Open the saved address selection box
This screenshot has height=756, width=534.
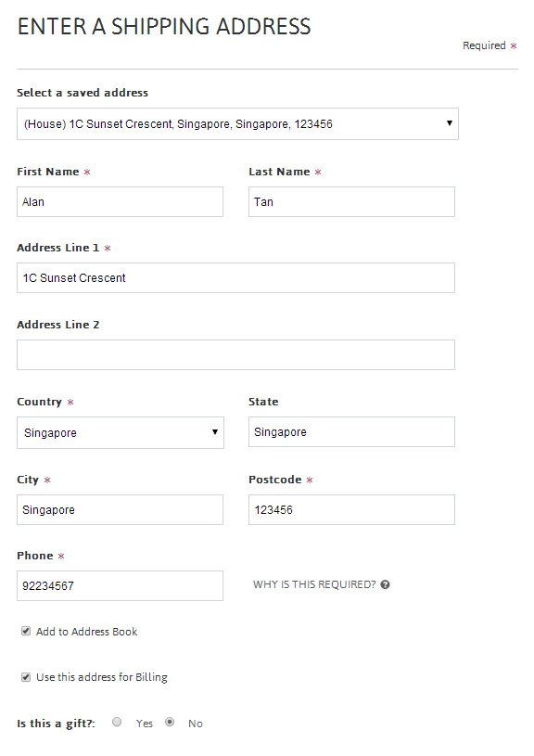[x=237, y=124]
